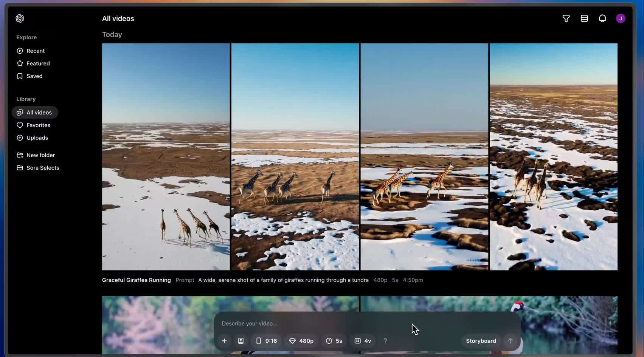644x357 pixels.
Task: Open the first giraffe video thumbnail
Action: click(x=166, y=156)
